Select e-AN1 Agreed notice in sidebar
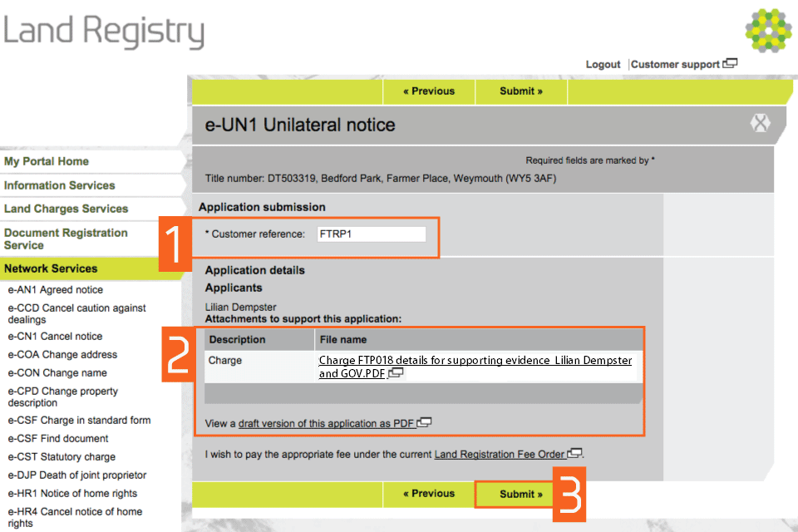This screenshot has height=532, width=798. [x=56, y=290]
